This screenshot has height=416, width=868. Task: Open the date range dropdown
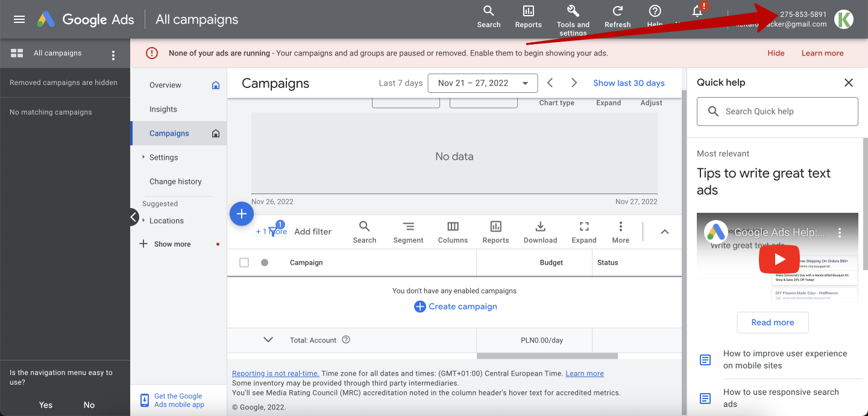tap(482, 83)
